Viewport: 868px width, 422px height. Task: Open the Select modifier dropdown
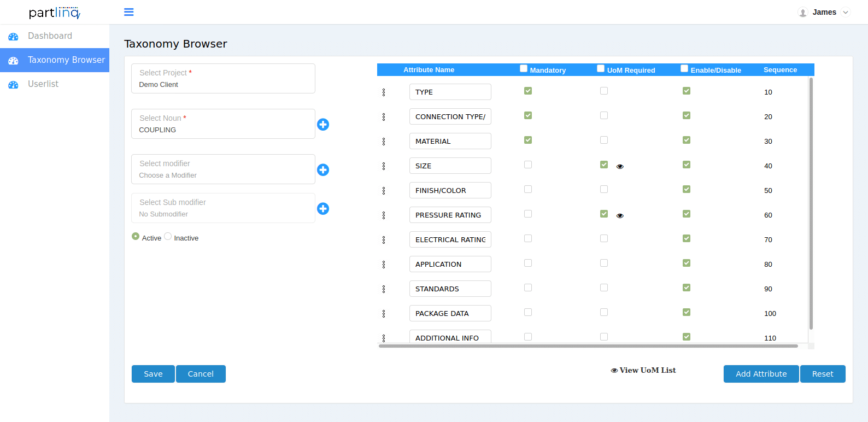(223, 169)
